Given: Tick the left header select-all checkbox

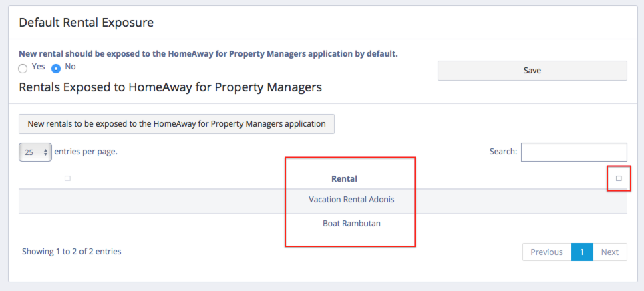Looking at the screenshot, I should pyautogui.click(x=68, y=178).
